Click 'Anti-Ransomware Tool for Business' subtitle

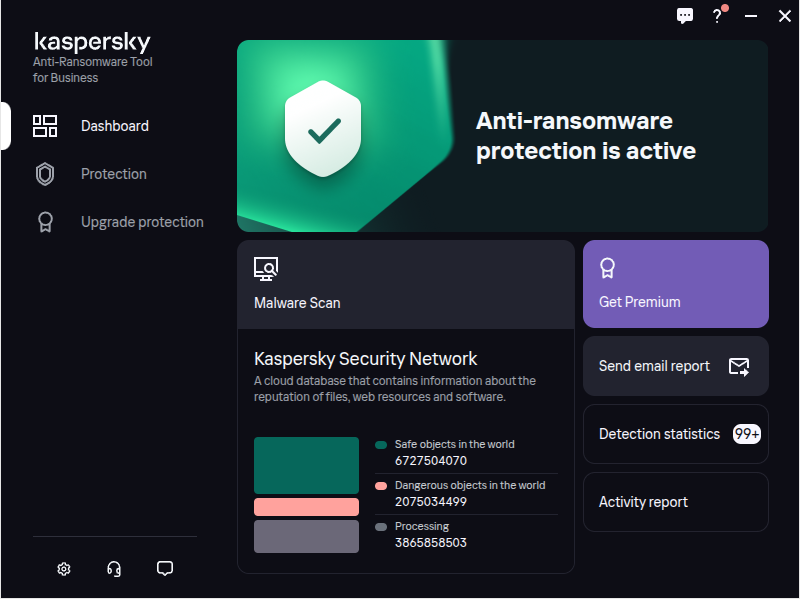93,70
